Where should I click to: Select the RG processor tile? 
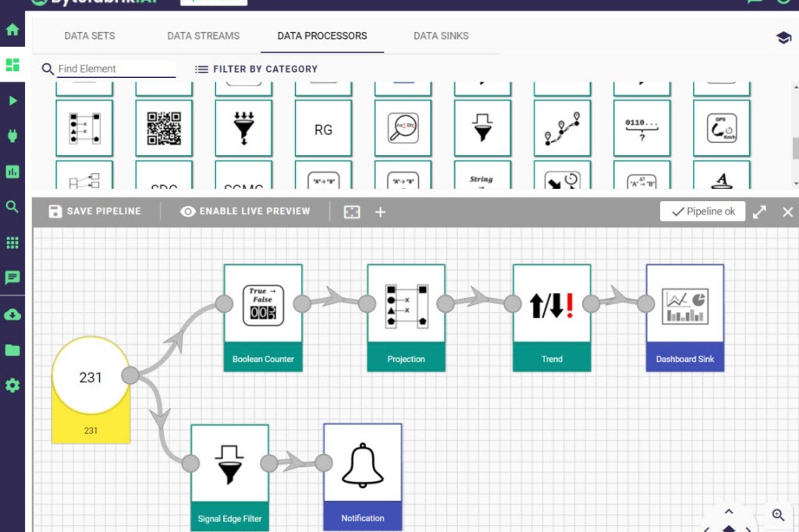pyautogui.click(x=323, y=129)
